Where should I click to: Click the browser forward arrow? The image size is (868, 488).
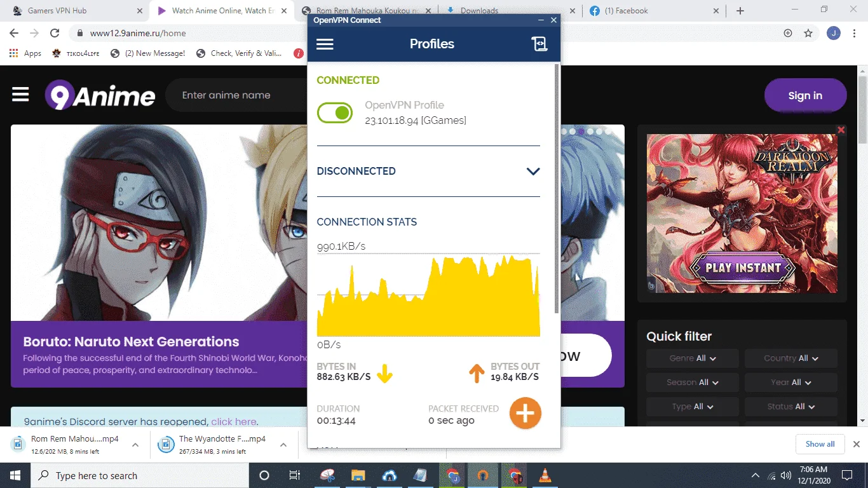[34, 33]
